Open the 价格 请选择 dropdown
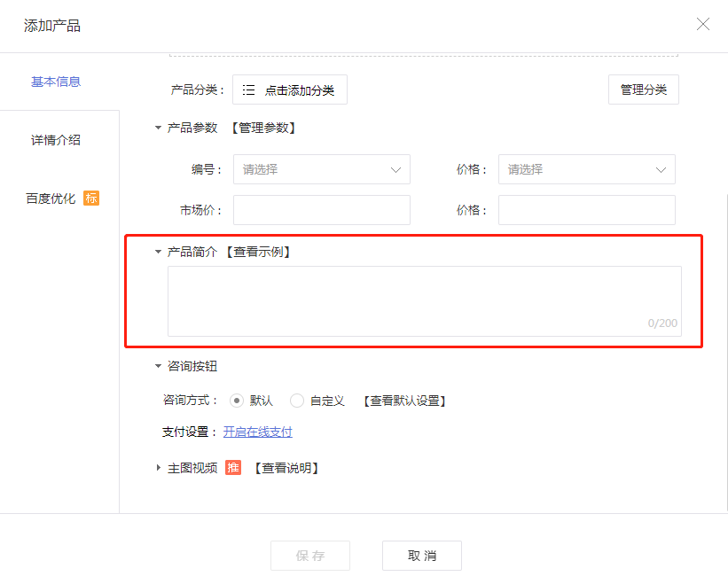 587,169
